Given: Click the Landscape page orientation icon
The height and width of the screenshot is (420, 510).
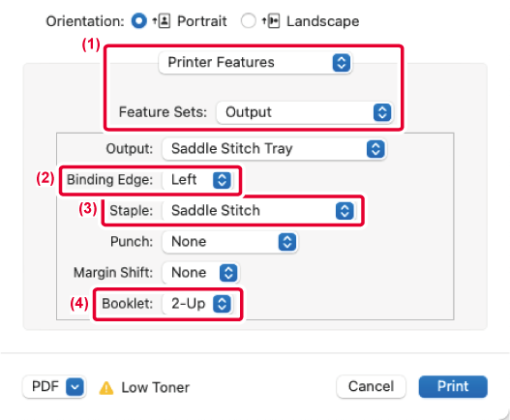Looking at the screenshot, I should pyautogui.click(x=271, y=21).
